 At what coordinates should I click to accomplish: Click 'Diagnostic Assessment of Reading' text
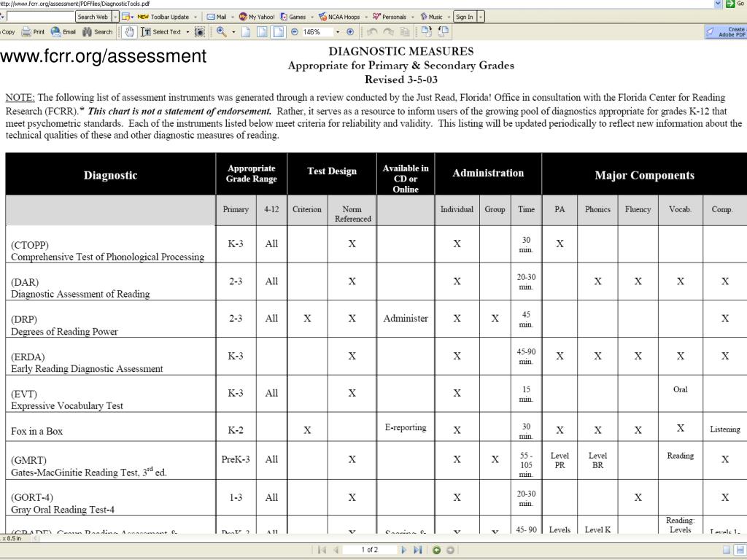(x=80, y=295)
